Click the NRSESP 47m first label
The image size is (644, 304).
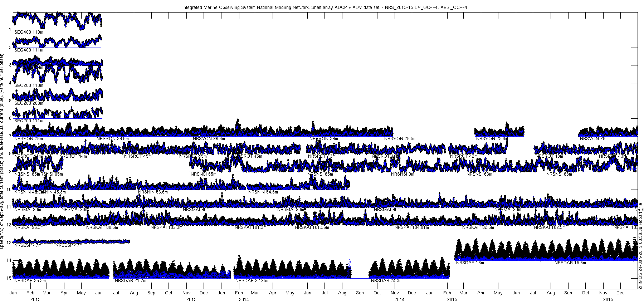pos(28,245)
